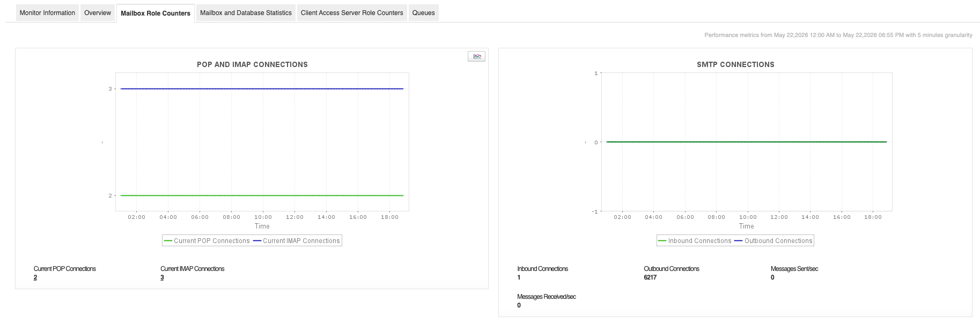Click the Outbound Connections value 6217
Viewport: 980px width, 323px height.
click(650, 277)
